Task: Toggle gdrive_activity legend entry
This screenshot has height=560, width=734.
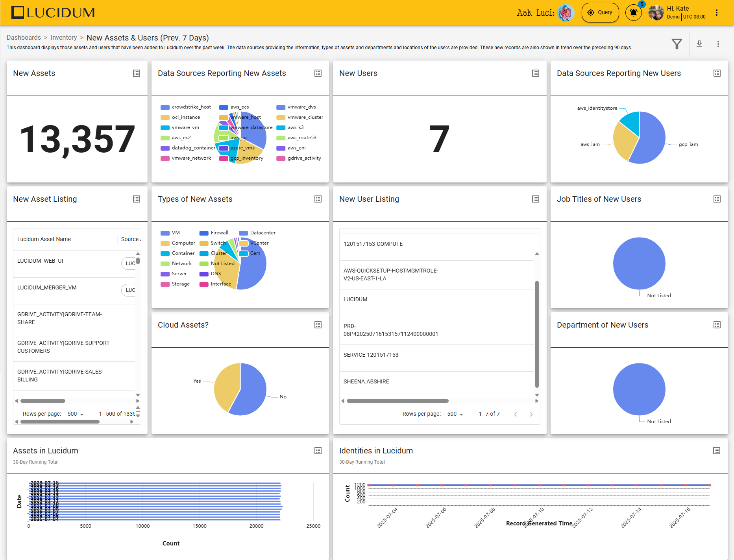Action: tap(299, 158)
